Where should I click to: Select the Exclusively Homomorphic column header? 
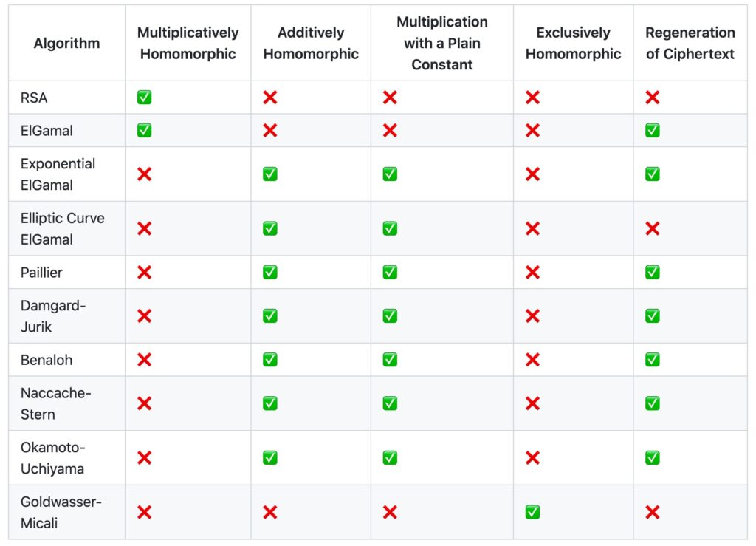[x=573, y=43]
